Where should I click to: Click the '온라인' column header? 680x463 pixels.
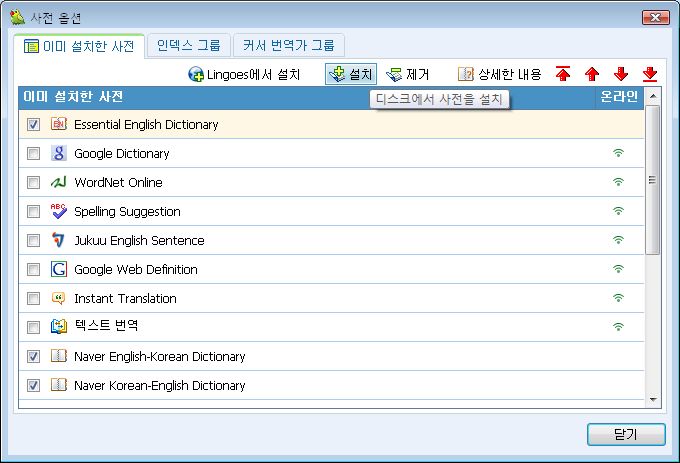(619, 97)
